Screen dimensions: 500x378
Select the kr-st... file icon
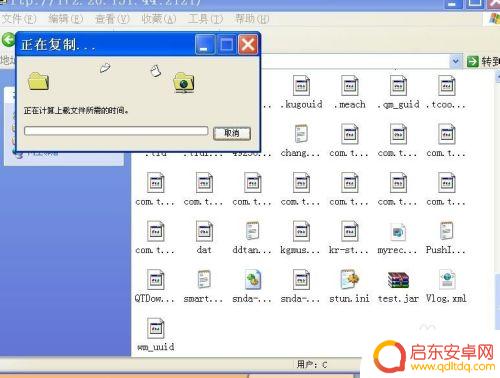[x=349, y=231]
